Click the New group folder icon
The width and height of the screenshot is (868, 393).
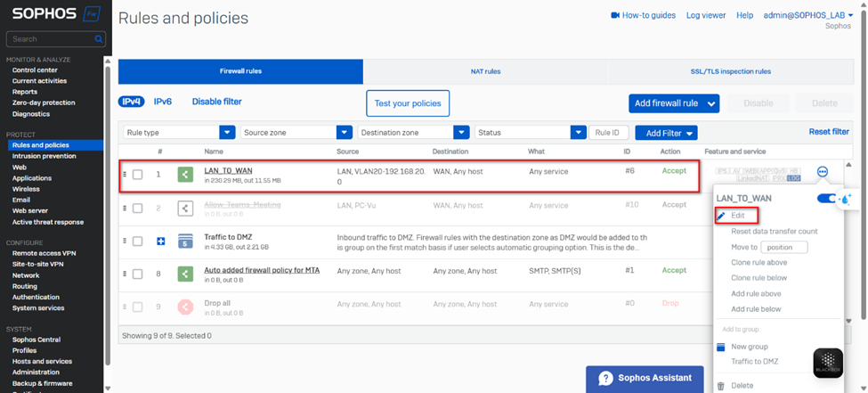[721, 347]
